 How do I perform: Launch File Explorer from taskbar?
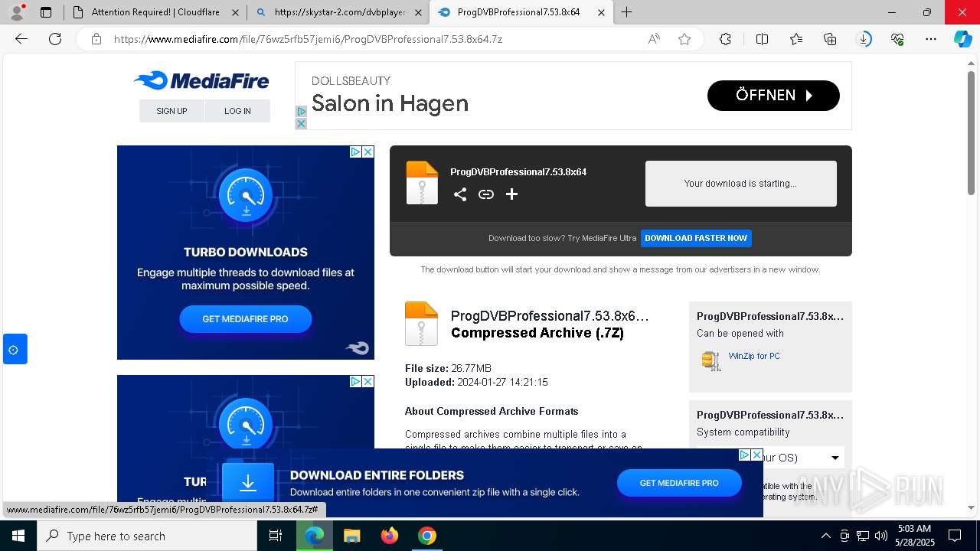coord(351,536)
